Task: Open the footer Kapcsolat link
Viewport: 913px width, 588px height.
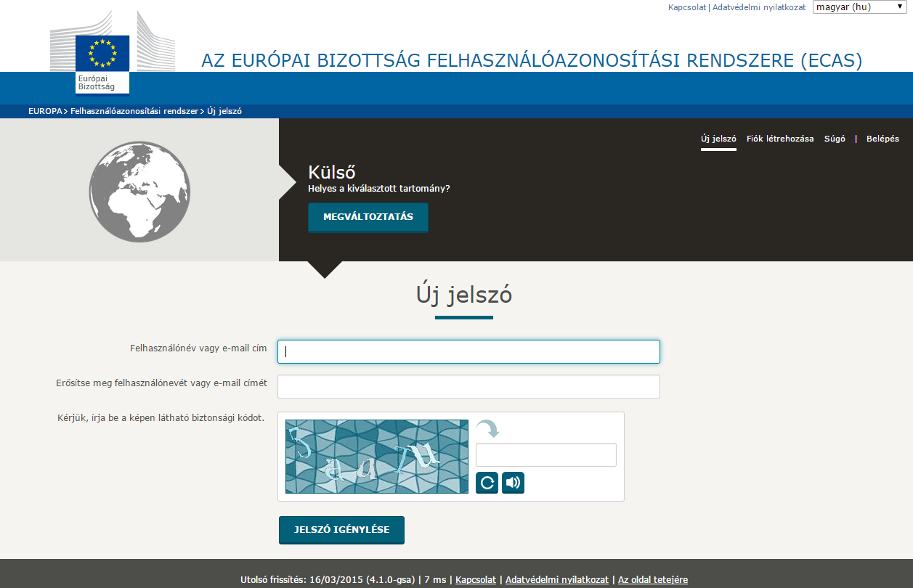Action: click(x=476, y=580)
